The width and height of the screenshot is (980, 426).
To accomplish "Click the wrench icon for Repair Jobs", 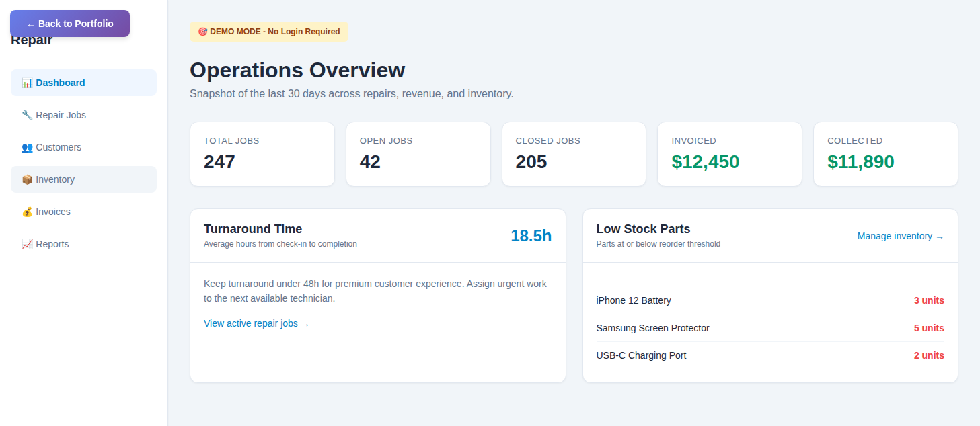I will (x=27, y=116).
